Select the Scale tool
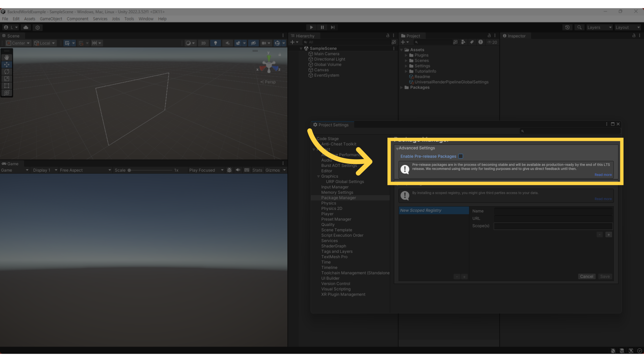This screenshot has width=644, height=362. [x=6, y=78]
